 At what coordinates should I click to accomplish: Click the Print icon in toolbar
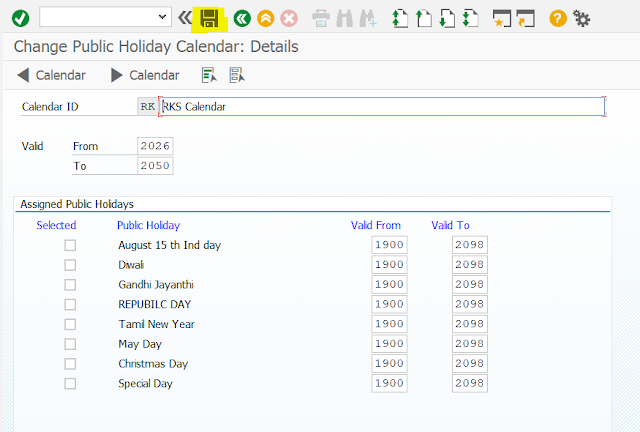[321, 18]
